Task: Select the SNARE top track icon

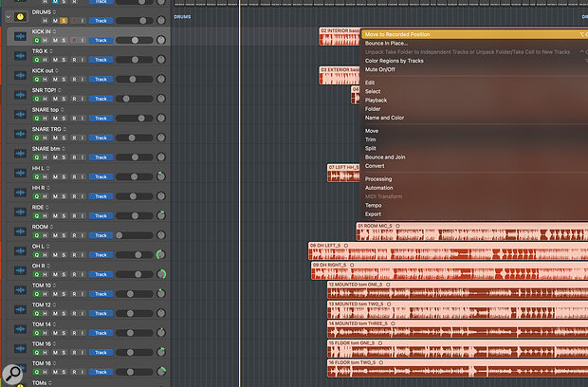Action: [20, 115]
